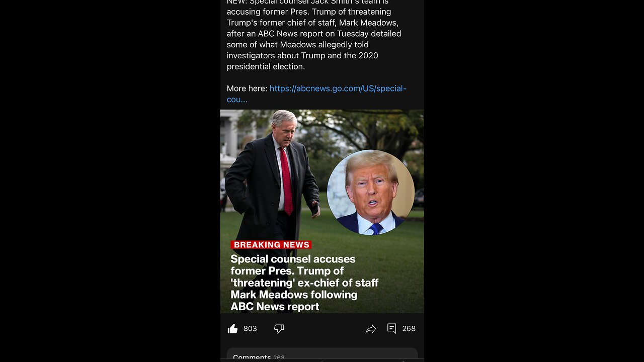Open the Mark Meadows news image
Image resolution: width=644 pixels, height=362 pixels.
pyautogui.click(x=322, y=211)
